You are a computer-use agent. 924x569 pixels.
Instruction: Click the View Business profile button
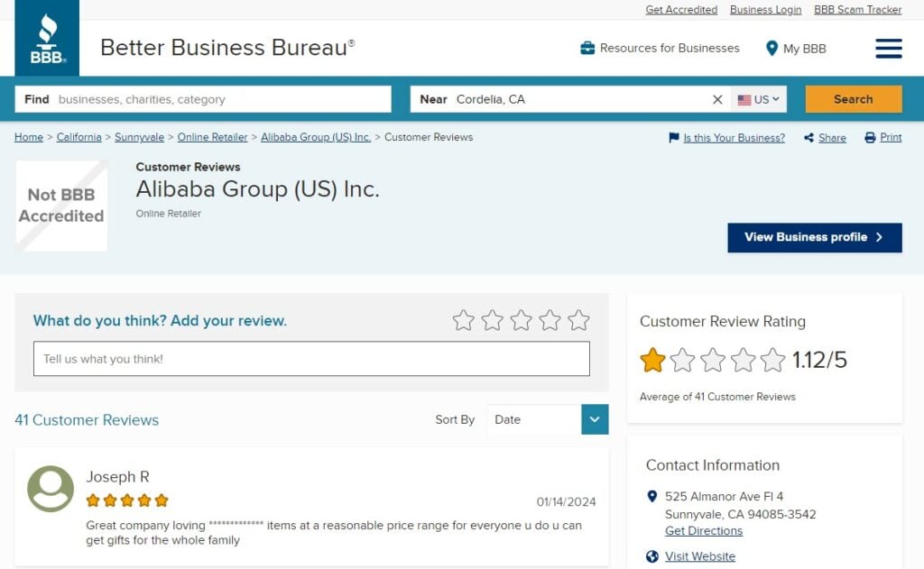(815, 237)
